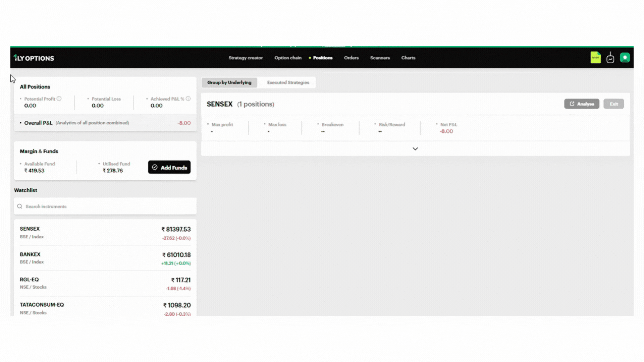Switch to Executed Strategies view
644x362 pixels.
click(288, 82)
